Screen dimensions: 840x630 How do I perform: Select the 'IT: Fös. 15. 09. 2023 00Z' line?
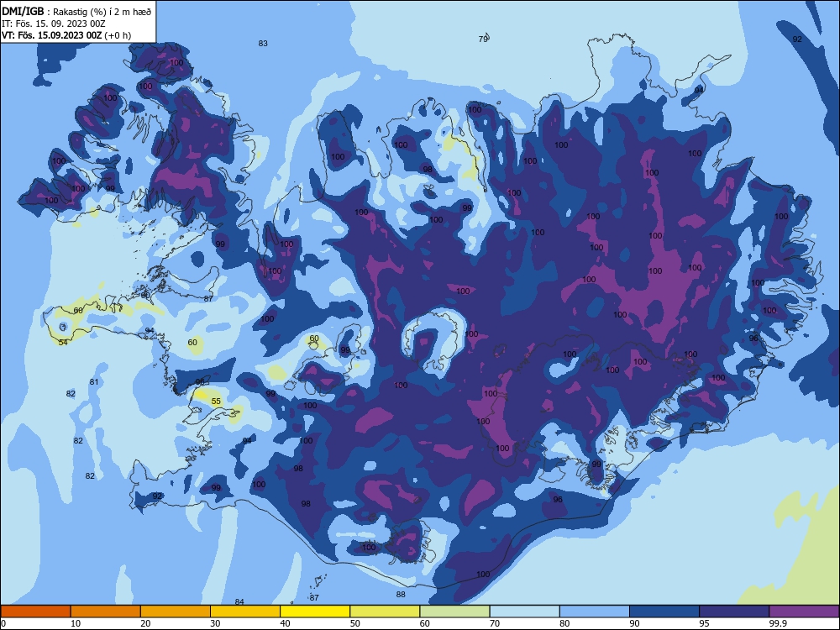click(x=54, y=24)
